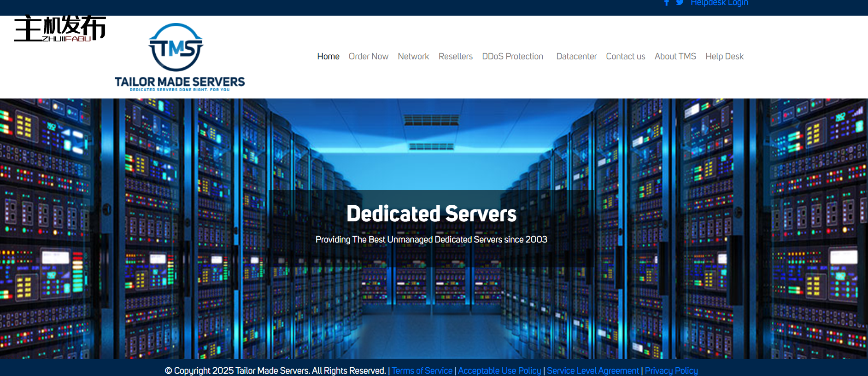Viewport: 868px width, 376px height.
Task: Select Help Desk in the navigation
Action: (x=724, y=56)
